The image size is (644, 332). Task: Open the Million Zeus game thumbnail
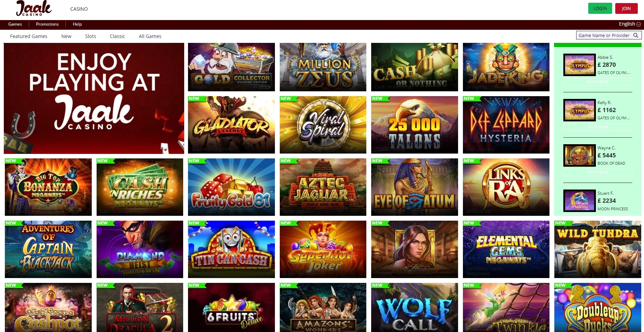[323, 67]
